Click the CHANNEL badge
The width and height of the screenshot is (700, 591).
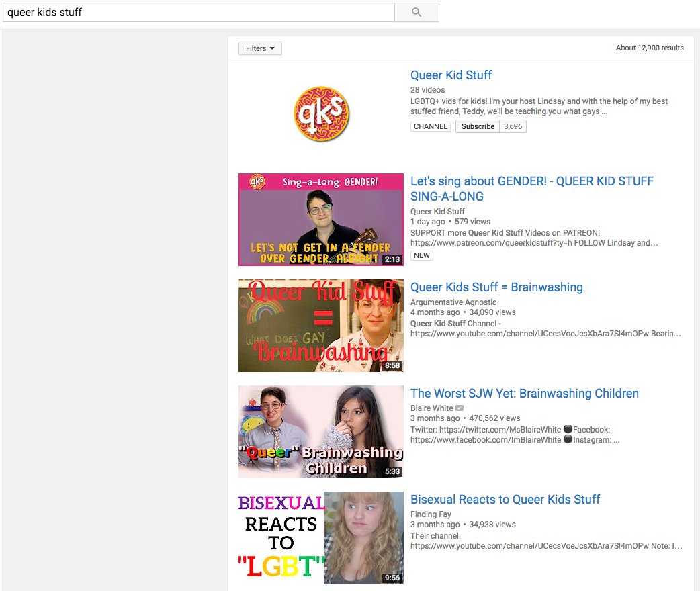point(431,126)
